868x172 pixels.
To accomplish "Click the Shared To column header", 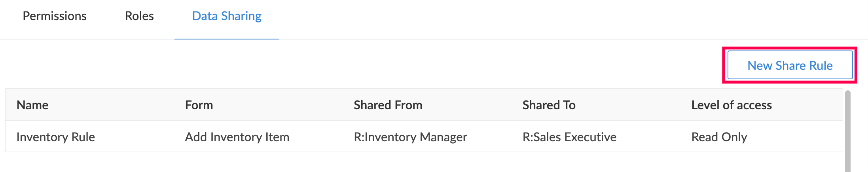I will pyautogui.click(x=549, y=105).
